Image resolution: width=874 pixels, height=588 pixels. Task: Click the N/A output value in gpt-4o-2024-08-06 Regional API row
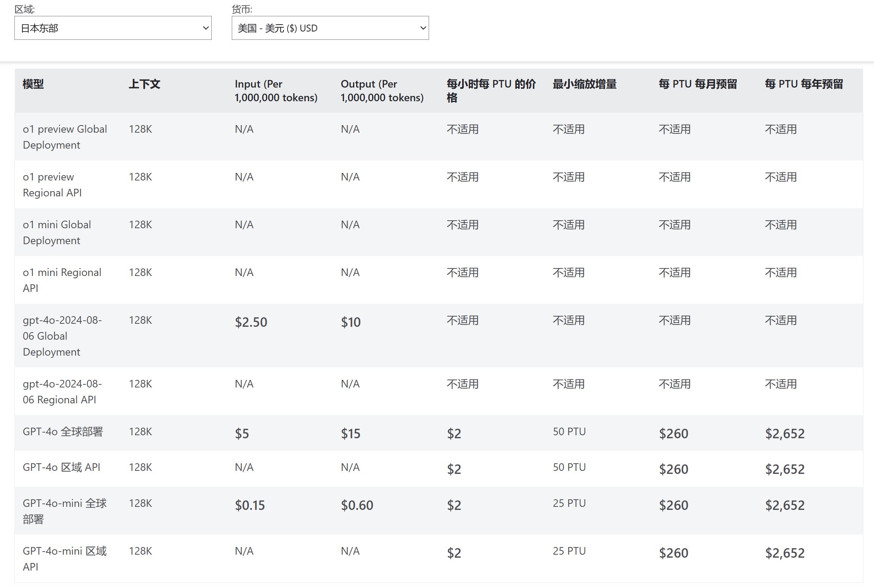point(350,384)
